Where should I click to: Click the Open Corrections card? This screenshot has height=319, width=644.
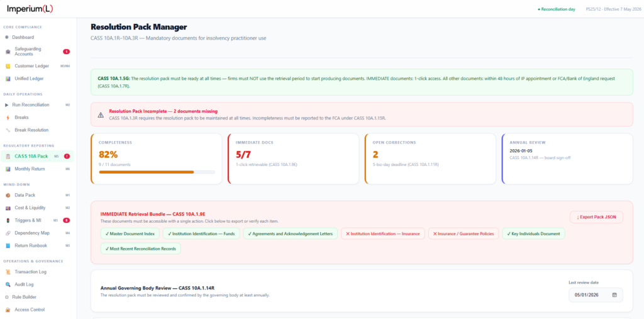430,159
